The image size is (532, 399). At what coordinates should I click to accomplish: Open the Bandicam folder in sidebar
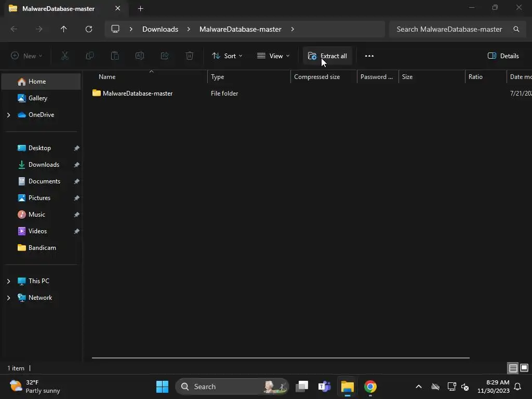click(41, 248)
